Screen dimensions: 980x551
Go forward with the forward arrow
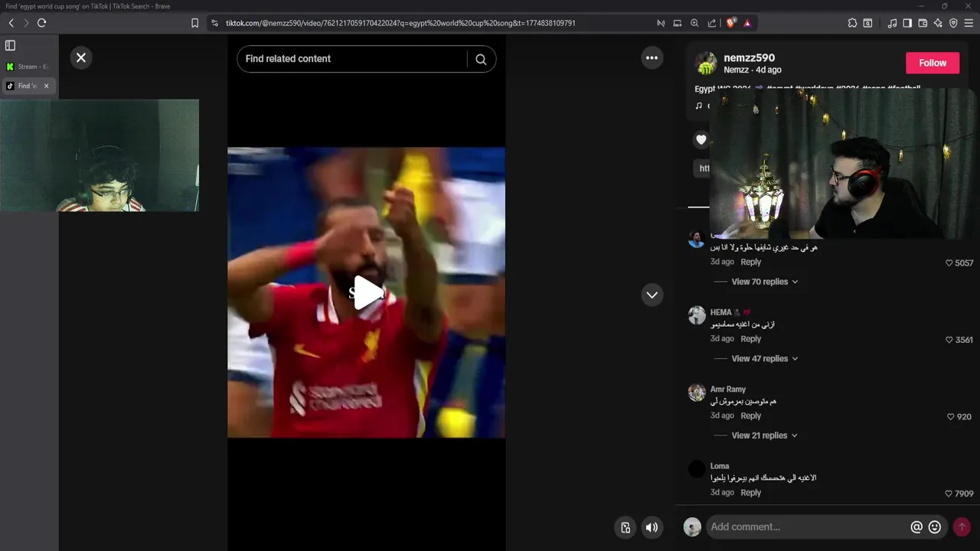25,23
